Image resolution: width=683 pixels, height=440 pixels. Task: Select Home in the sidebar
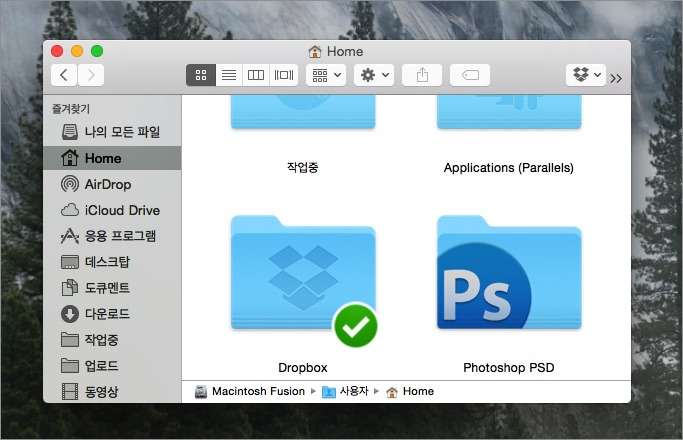pyautogui.click(x=112, y=158)
